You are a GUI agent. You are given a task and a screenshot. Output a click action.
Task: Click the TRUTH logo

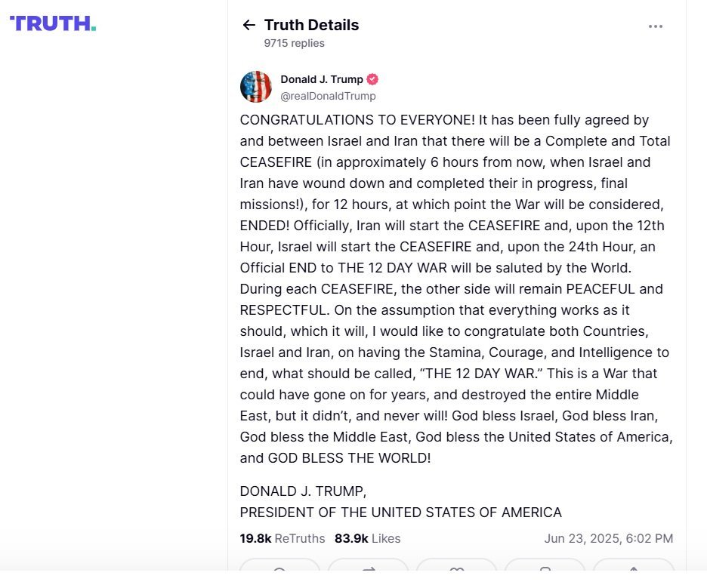click(53, 23)
